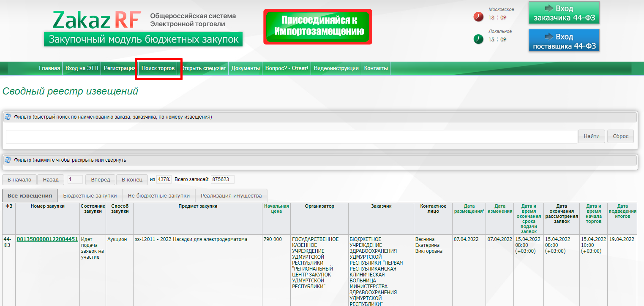Open the Присоединяйся к Импортозамещению banner
Image resolution: width=644 pixels, height=306 pixels.
(318, 27)
